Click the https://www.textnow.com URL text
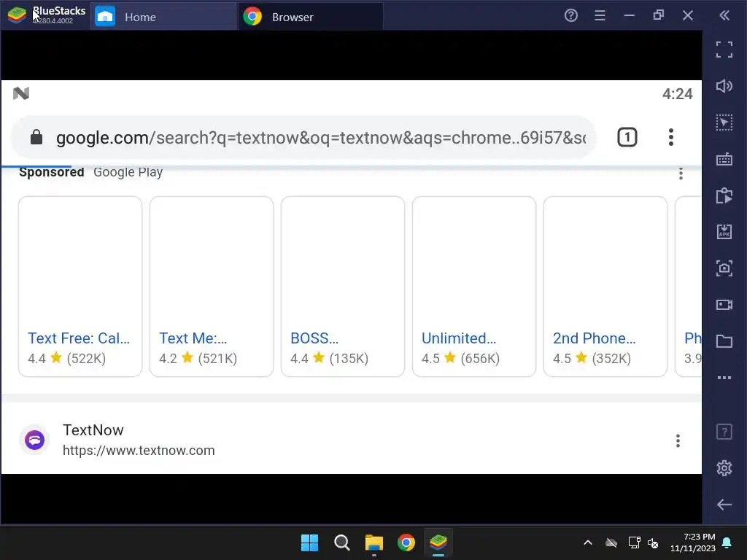The width and height of the screenshot is (747, 560). point(139,451)
